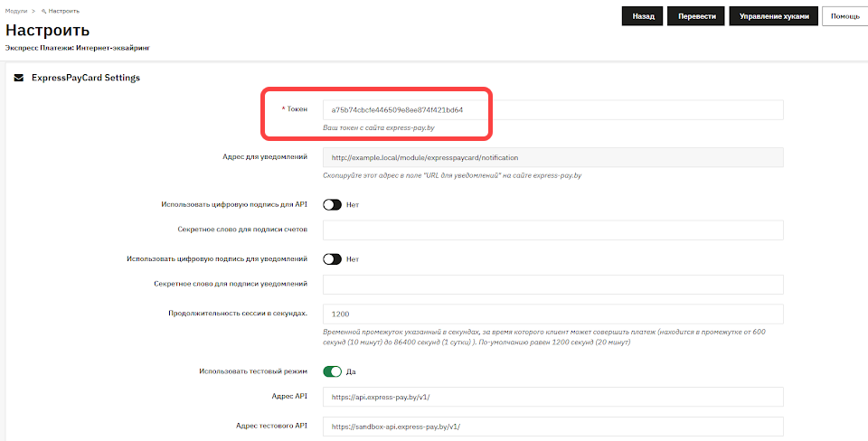Click the hint starting with Скопируйте этот адрес

452,175
